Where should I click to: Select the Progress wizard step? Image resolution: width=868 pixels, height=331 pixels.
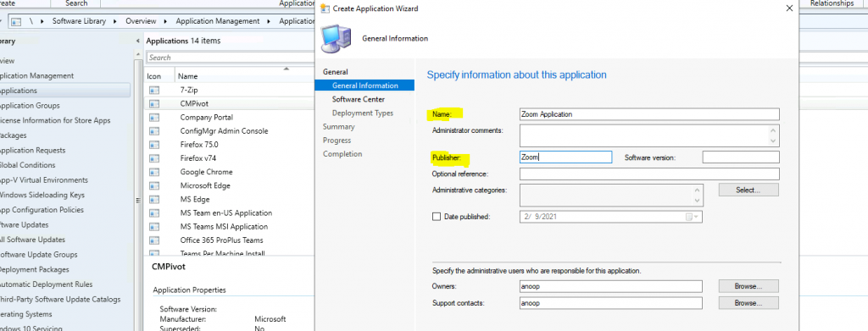click(x=337, y=141)
